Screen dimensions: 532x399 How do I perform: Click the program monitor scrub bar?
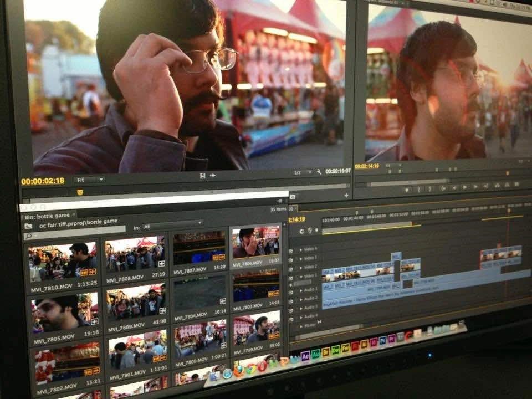tap(408, 183)
